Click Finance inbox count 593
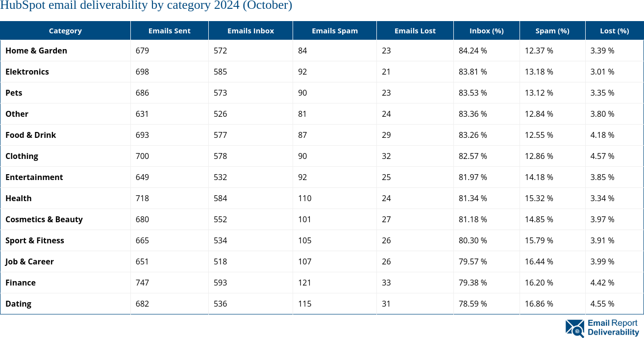The image size is (644, 338). pos(221,283)
